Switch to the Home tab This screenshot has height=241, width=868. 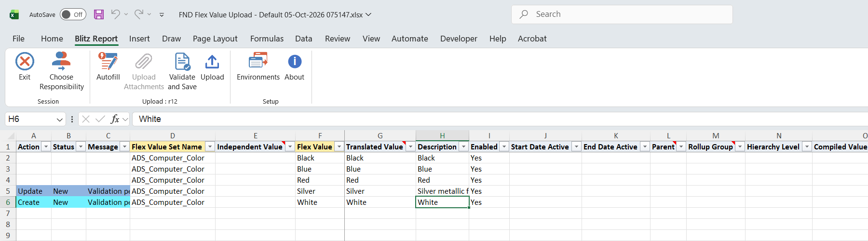[52, 39]
